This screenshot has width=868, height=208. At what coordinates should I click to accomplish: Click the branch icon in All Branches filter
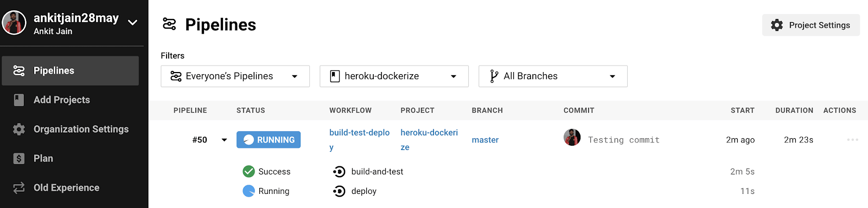point(494,76)
